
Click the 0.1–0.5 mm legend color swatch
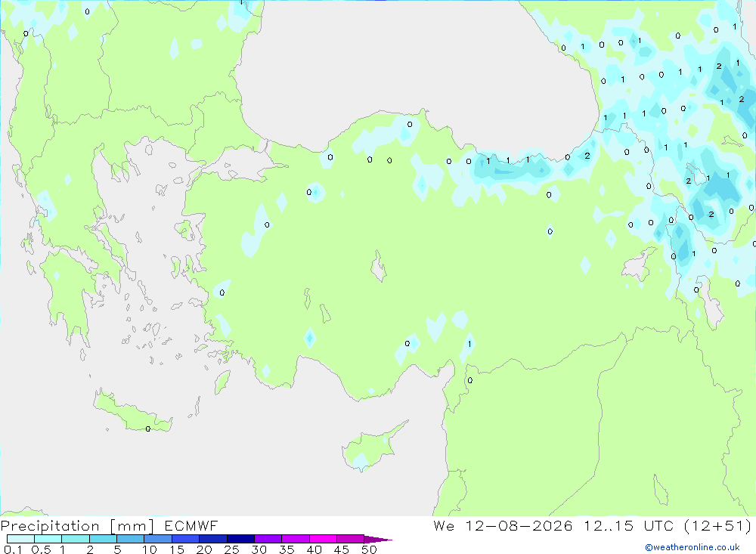[20, 539]
